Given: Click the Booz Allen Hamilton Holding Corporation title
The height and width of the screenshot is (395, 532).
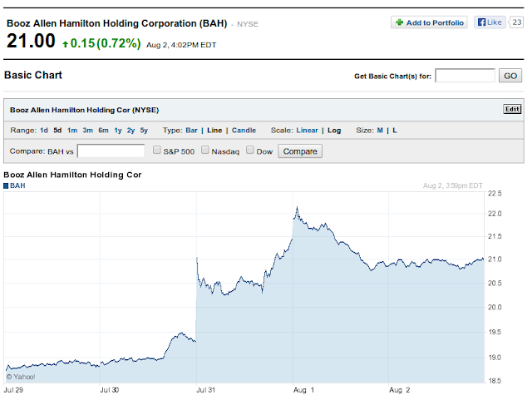Looking at the screenshot, I should click(116, 23).
